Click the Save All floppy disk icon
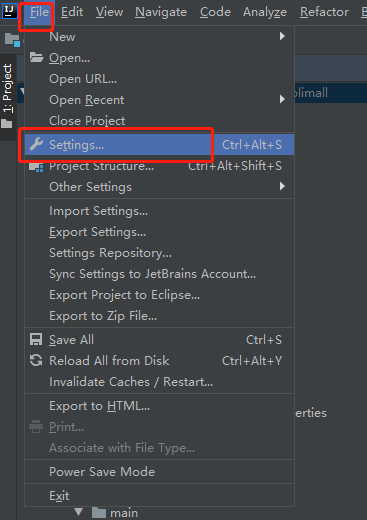367x520 pixels. (x=36, y=339)
